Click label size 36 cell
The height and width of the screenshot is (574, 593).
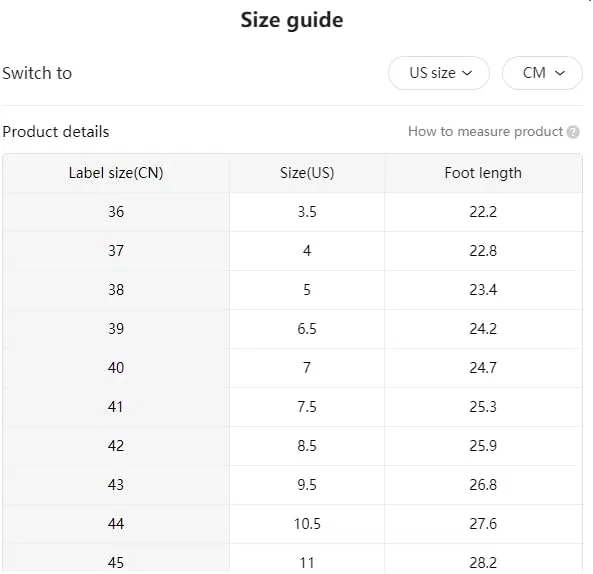[116, 212]
